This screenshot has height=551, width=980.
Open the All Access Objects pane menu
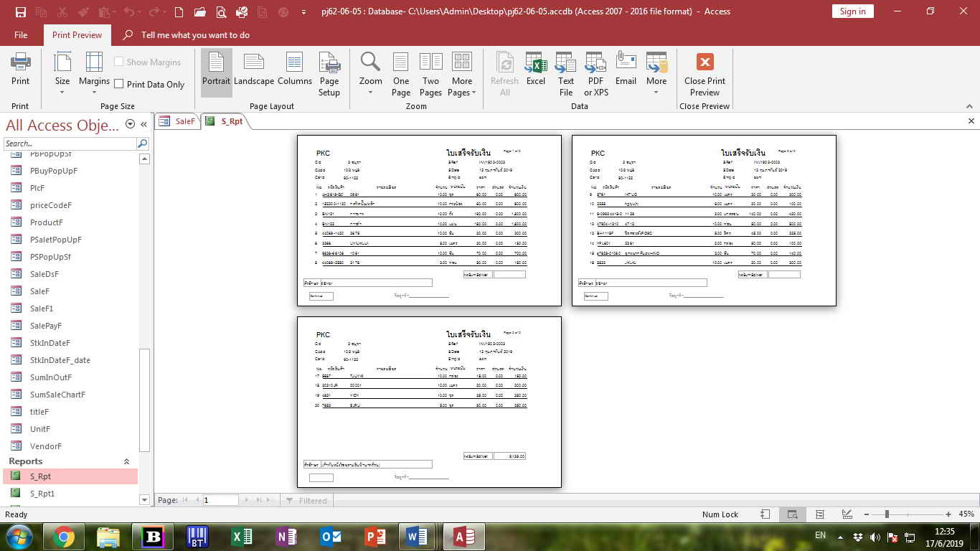click(130, 124)
